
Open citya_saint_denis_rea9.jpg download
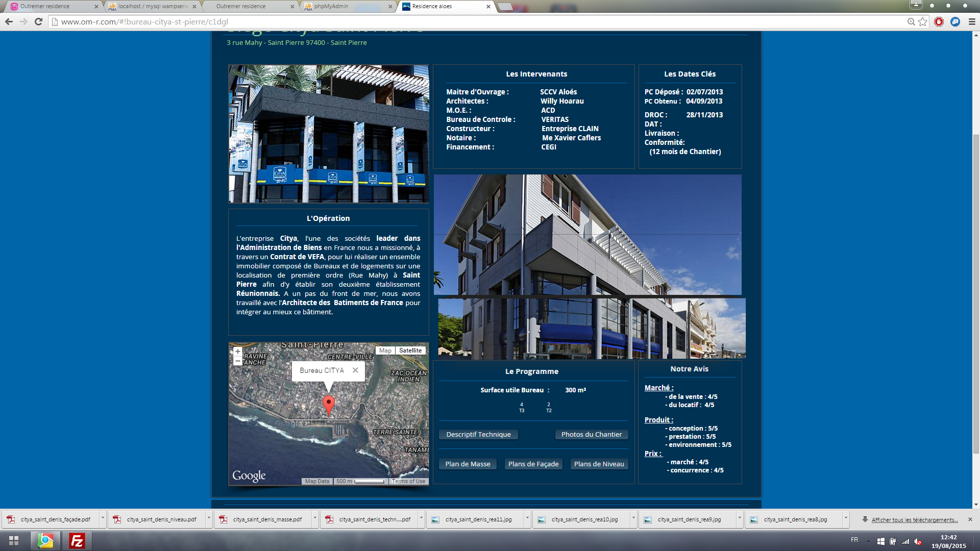[x=688, y=519]
